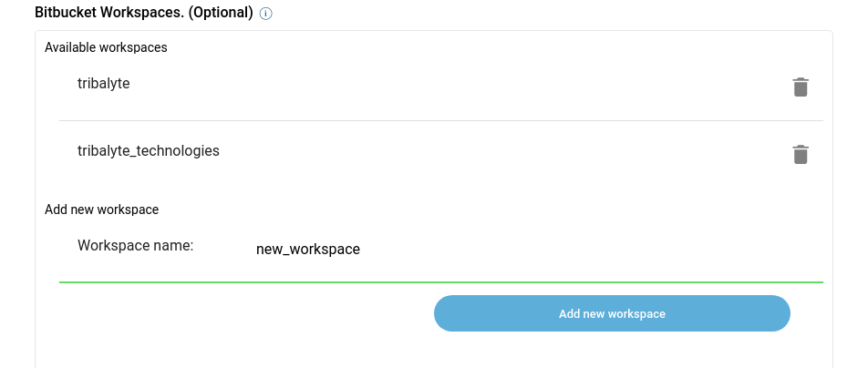Click the empty space right of tribalyte name
The height and width of the screenshot is (368, 868).
456,84
